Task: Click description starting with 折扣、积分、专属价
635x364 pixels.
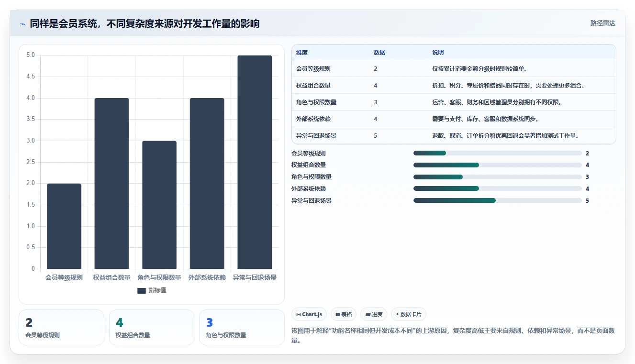Action: coord(509,86)
